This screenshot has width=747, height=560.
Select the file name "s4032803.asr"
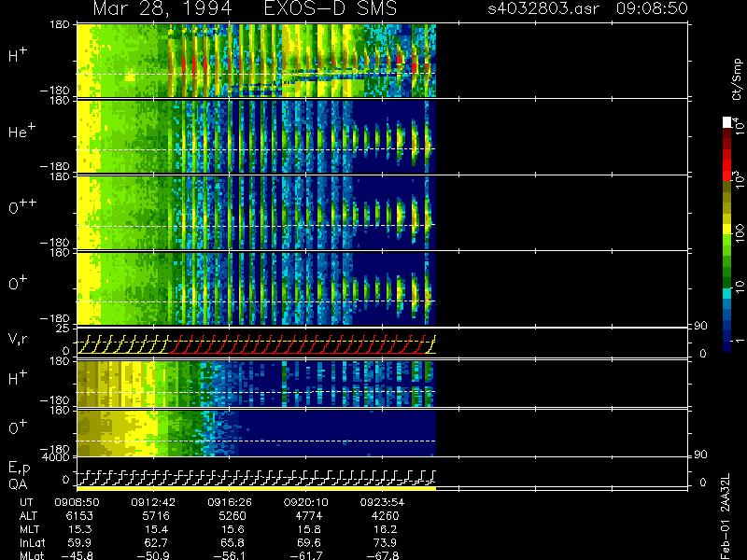pos(543,8)
